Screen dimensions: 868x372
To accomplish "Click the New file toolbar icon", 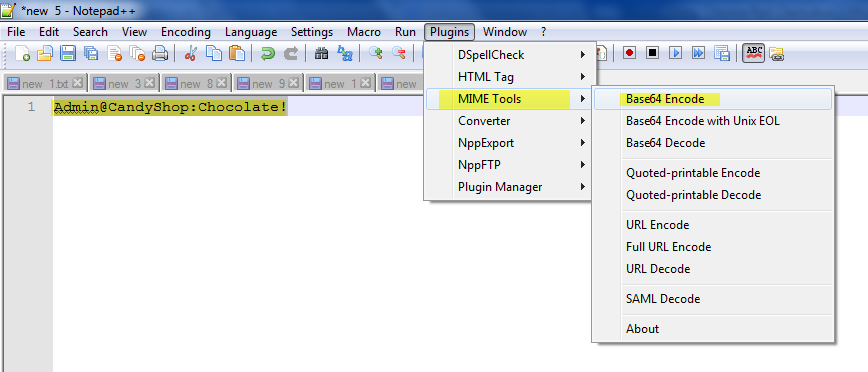I will coord(22,54).
